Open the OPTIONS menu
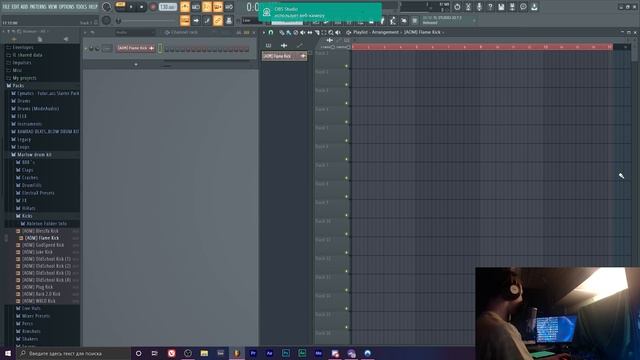640x360 pixels. coord(67,7)
